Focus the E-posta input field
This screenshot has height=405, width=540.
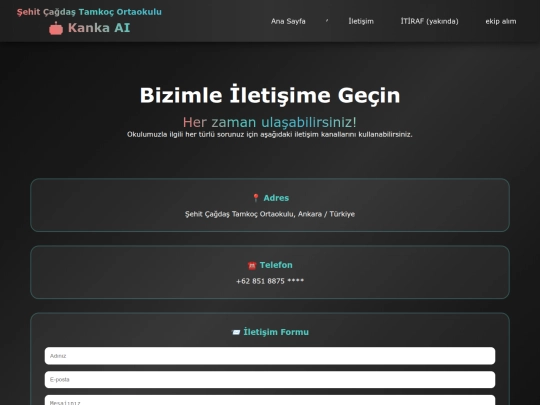pos(270,380)
